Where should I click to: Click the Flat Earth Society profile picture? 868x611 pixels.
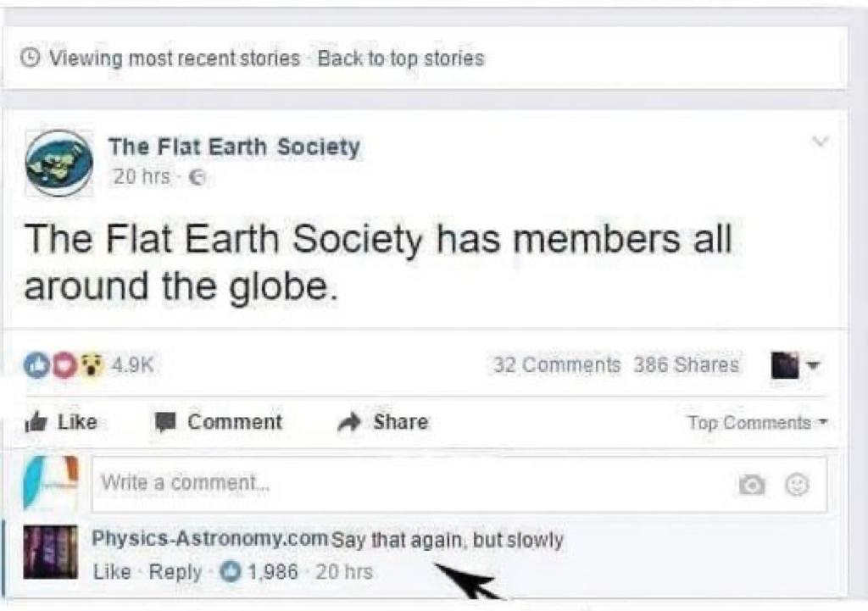58,162
